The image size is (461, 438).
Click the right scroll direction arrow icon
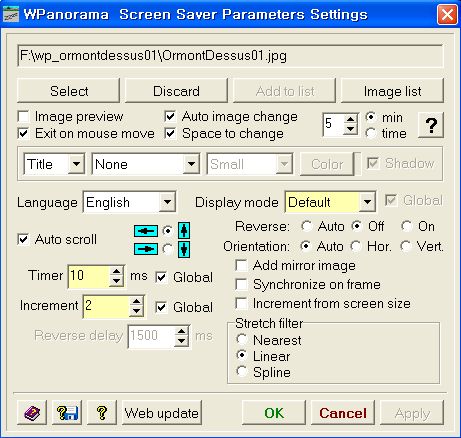146,249
